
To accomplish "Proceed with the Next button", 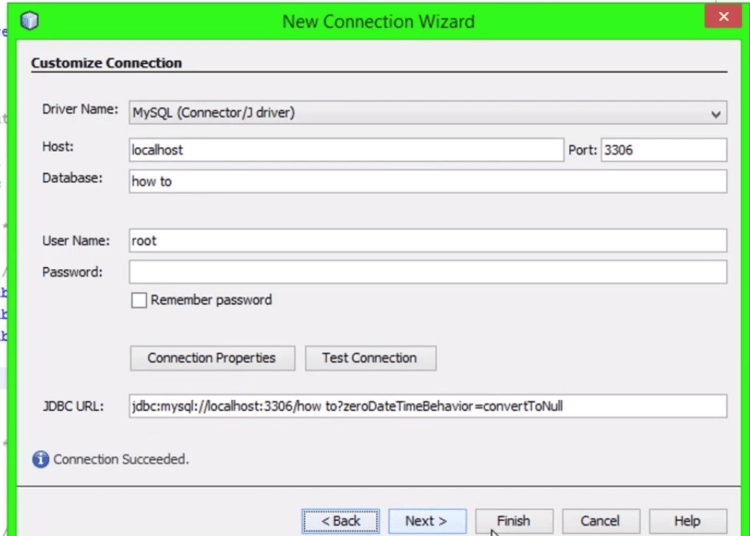I will point(426,521).
